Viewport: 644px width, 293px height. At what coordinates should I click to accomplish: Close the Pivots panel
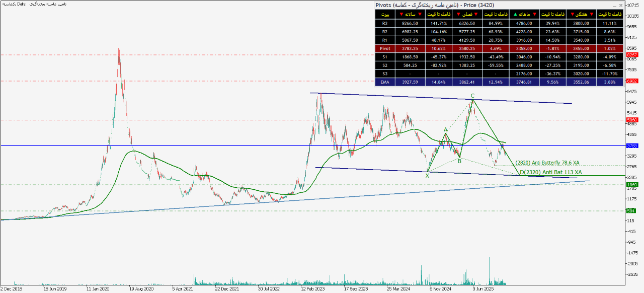tap(620, 5)
